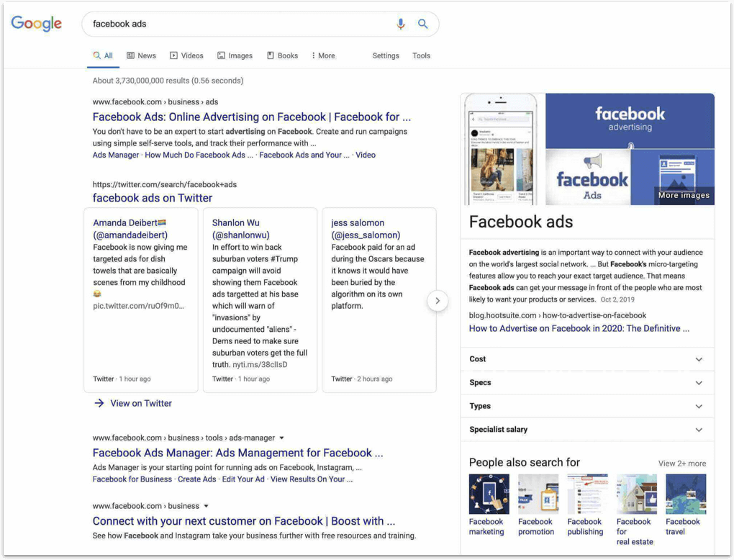Open Amanda Deibert's tweet card
Image resolution: width=734 pixels, height=560 pixels.
pyautogui.click(x=141, y=300)
